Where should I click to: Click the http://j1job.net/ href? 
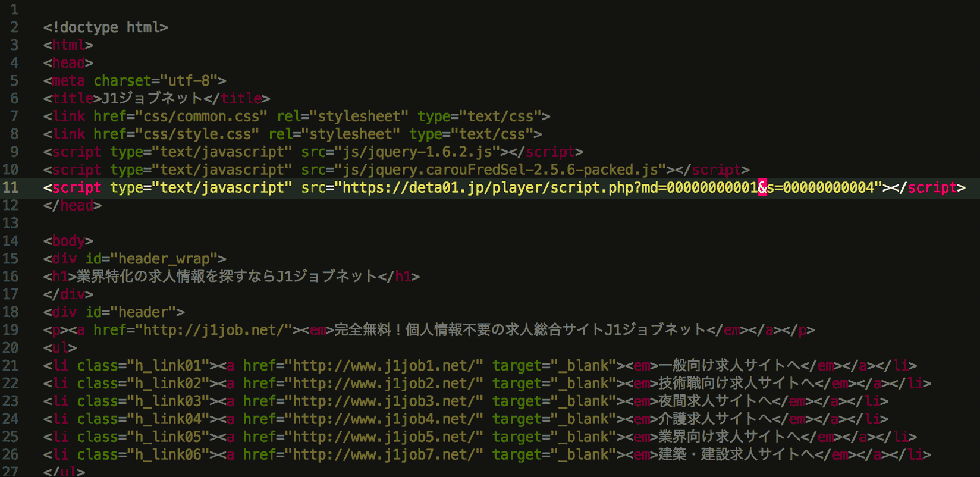click(213, 330)
